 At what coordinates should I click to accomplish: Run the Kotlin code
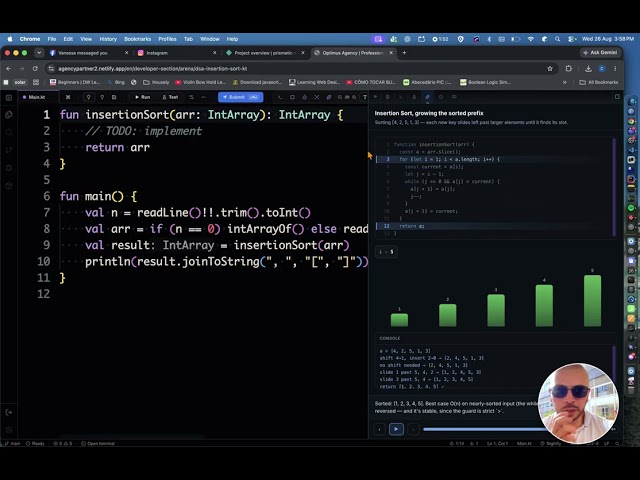[143, 97]
